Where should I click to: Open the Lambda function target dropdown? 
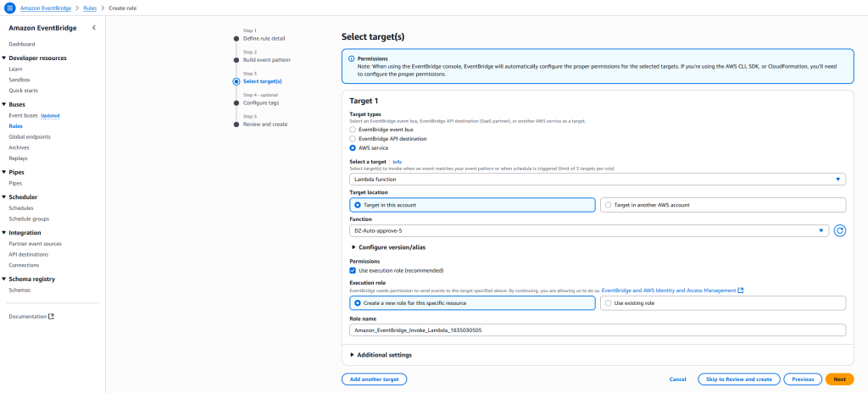598,179
